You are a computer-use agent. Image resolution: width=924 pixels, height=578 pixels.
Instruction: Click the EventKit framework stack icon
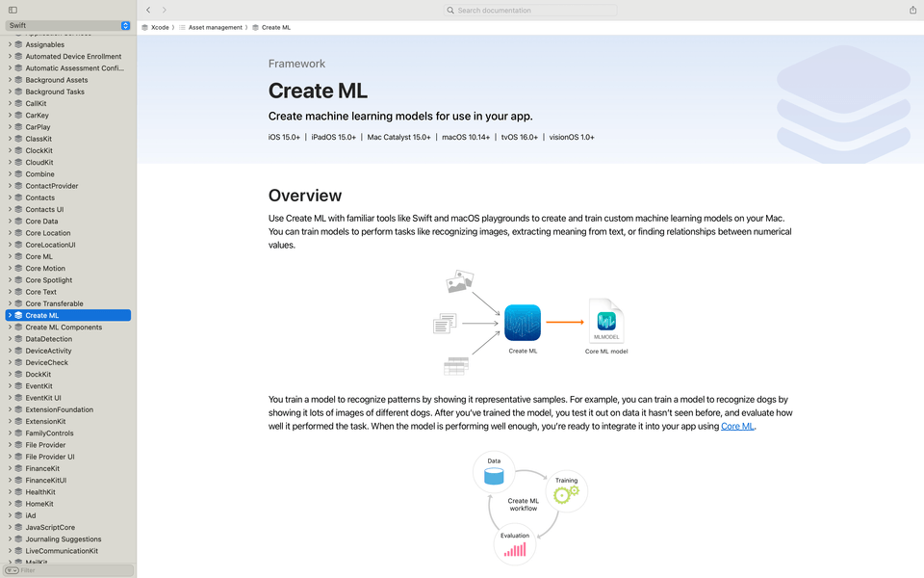(x=19, y=387)
